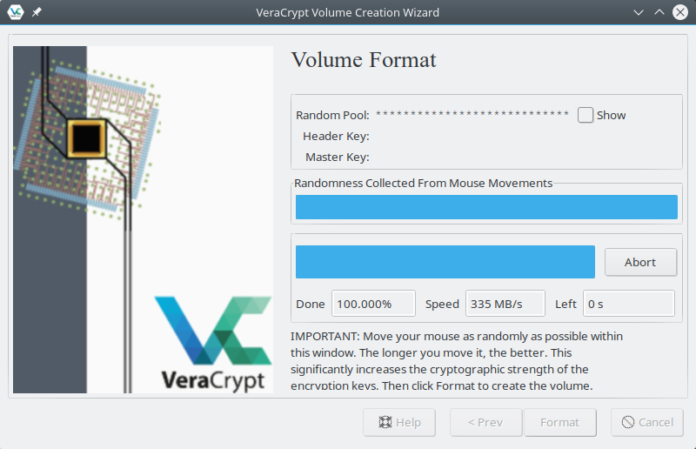Click the circuit chip illustration
The image size is (696, 449).
[88, 139]
